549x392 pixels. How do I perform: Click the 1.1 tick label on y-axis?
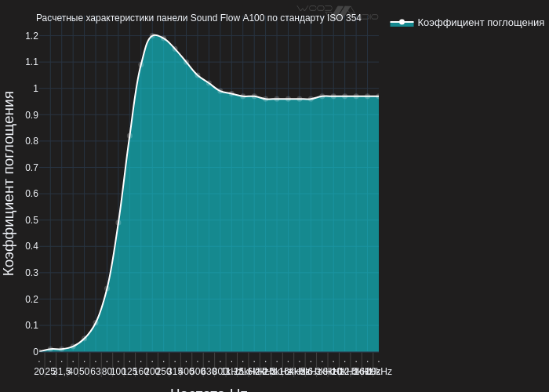pos(31,62)
